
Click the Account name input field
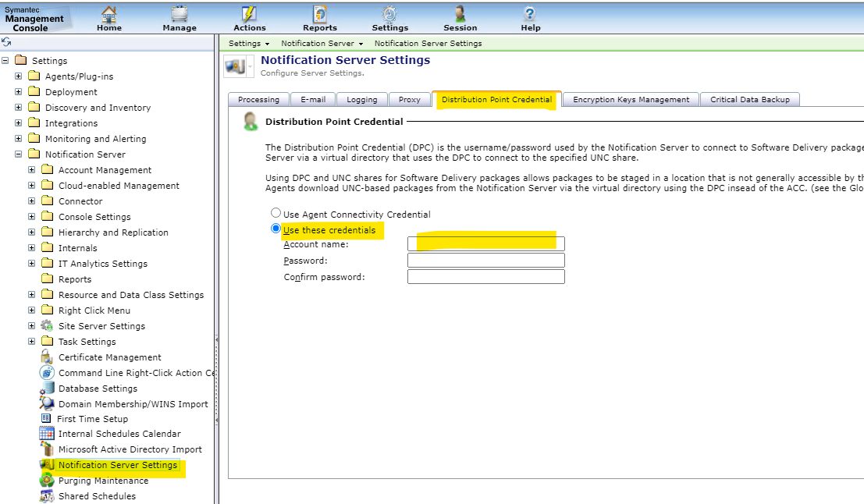pos(485,244)
